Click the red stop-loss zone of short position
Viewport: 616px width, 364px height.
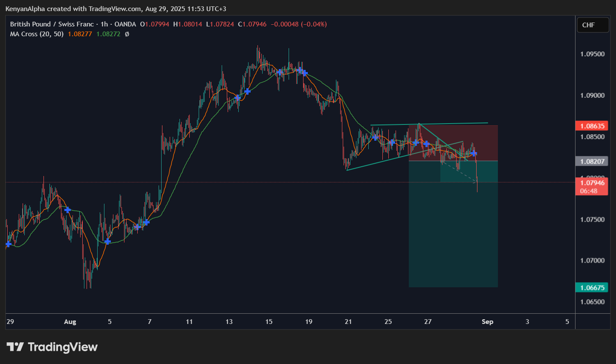453,143
